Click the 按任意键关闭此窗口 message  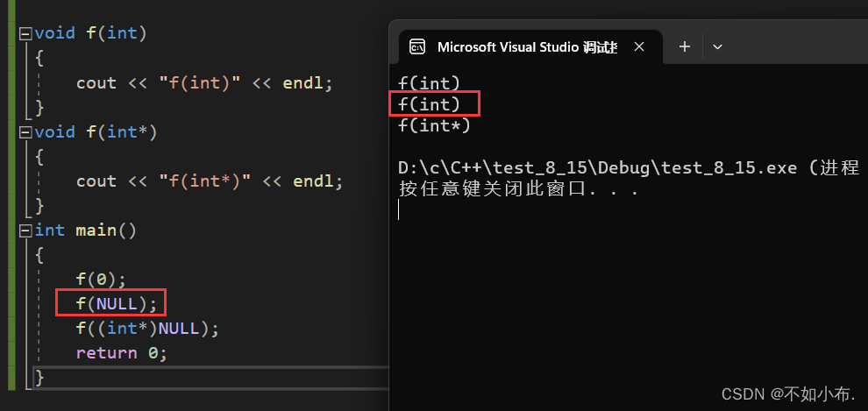point(517,188)
